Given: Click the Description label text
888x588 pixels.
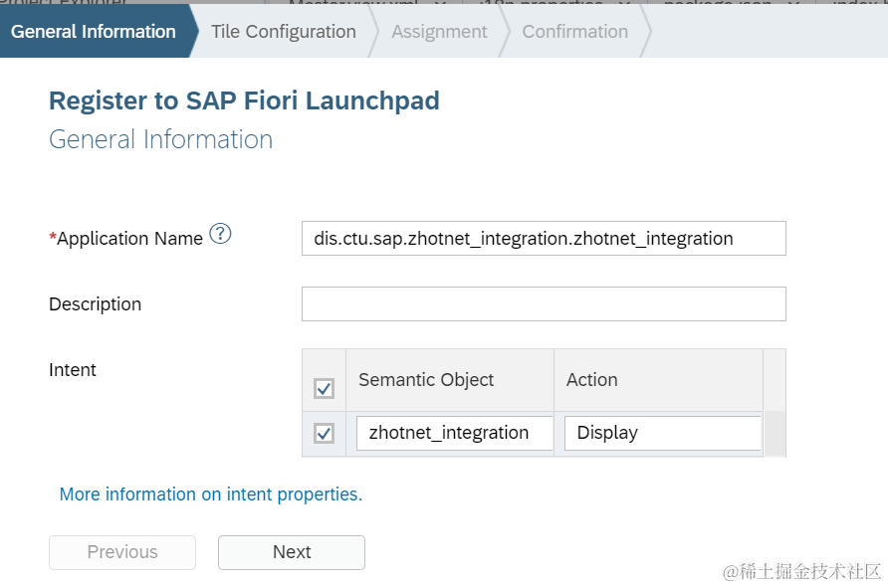Looking at the screenshot, I should (96, 304).
